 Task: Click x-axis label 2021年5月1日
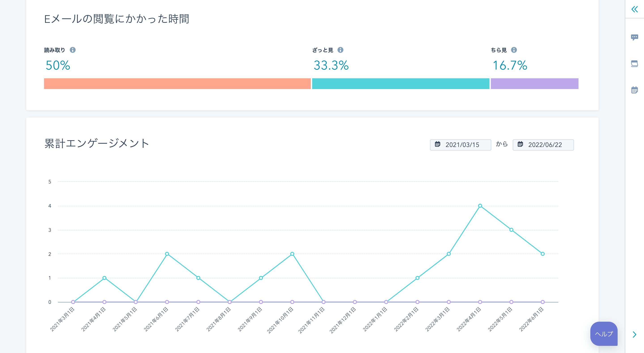(x=125, y=319)
